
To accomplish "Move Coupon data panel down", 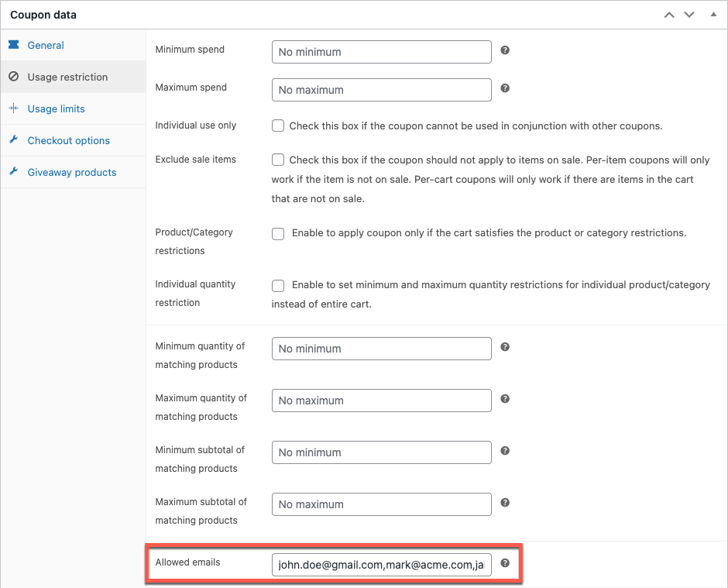I will click(x=689, y=15).
